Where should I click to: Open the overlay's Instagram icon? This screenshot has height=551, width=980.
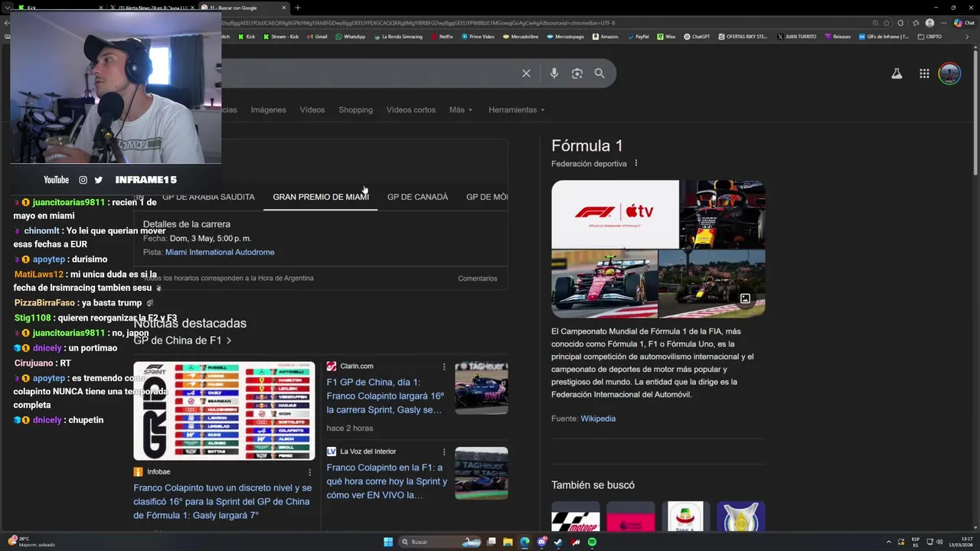point(83,180)
